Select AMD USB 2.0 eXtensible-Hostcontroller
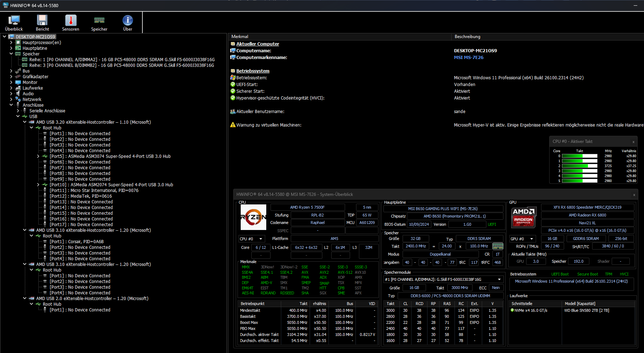Viewport: 644px width, 353px height. (92, 299)
